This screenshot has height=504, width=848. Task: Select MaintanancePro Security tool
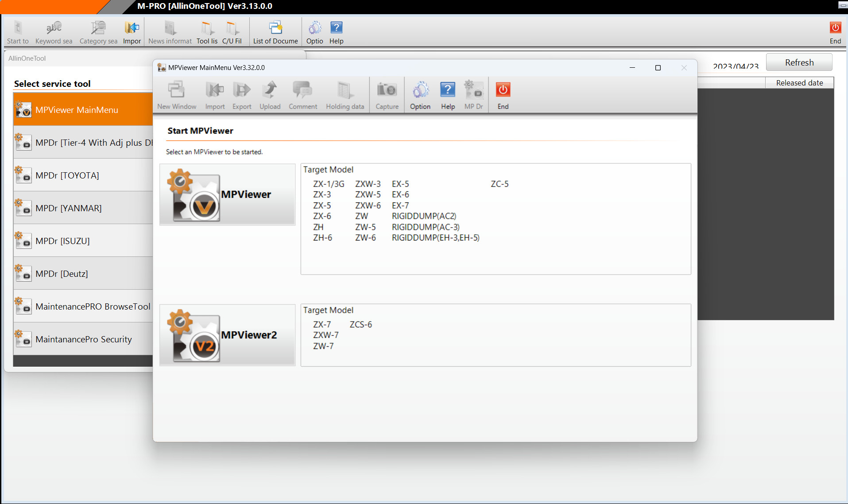83,339
